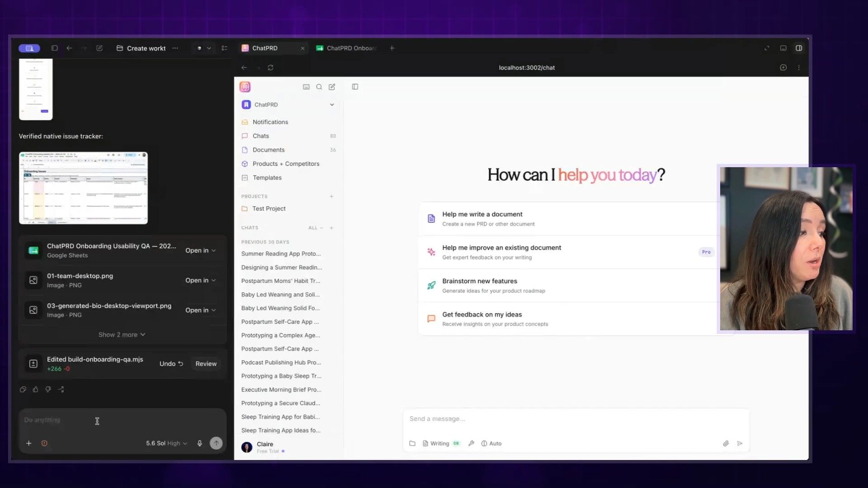868x488 pixels.
Task: Expand Show 2 more files
Action: 122,335
